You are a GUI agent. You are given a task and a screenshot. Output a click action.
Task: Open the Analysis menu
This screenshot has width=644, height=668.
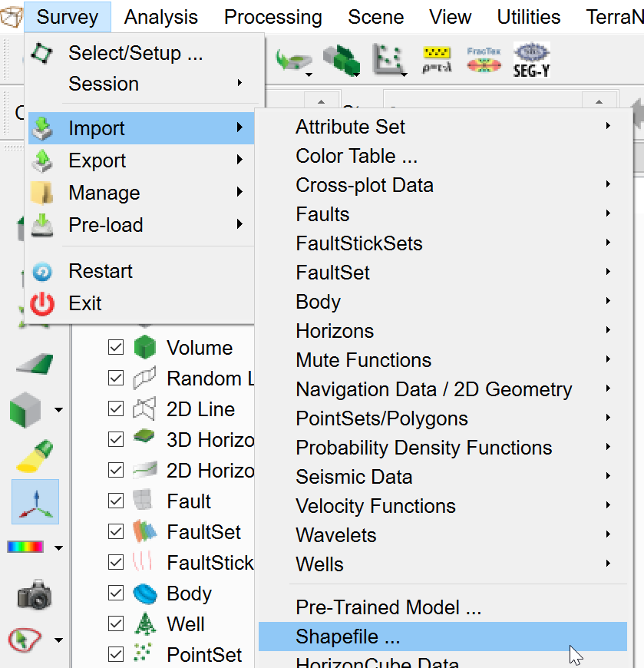[160, 17]
